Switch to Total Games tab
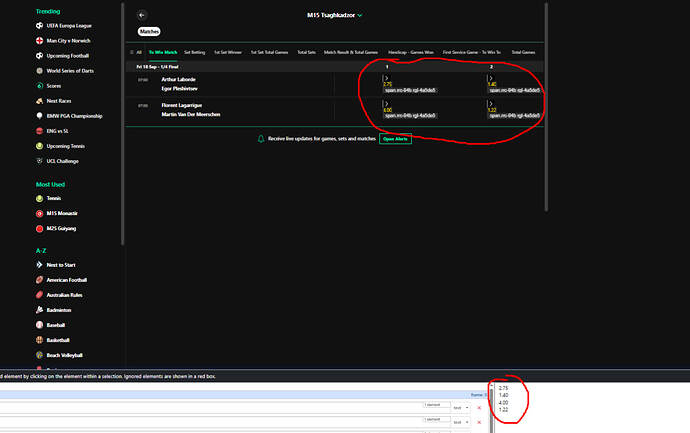Screen dimensions: 690x433 [523, 52]
